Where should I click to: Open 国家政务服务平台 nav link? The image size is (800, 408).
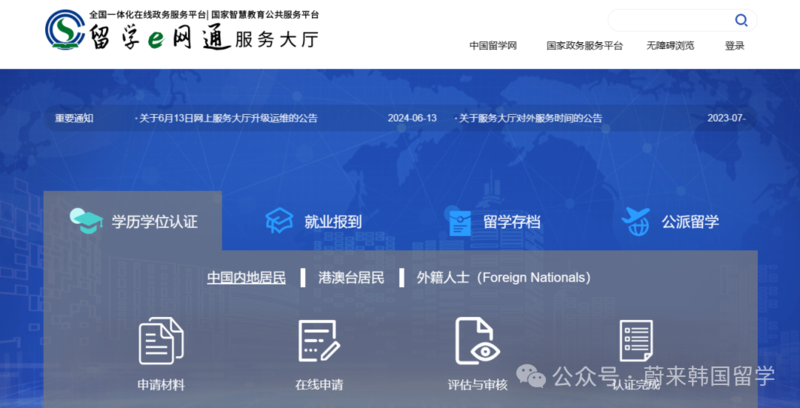[x=584, y=46]
